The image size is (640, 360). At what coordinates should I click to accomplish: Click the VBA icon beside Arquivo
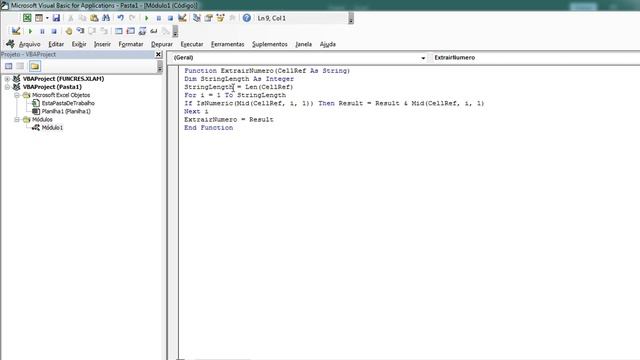tap(10, 44)
